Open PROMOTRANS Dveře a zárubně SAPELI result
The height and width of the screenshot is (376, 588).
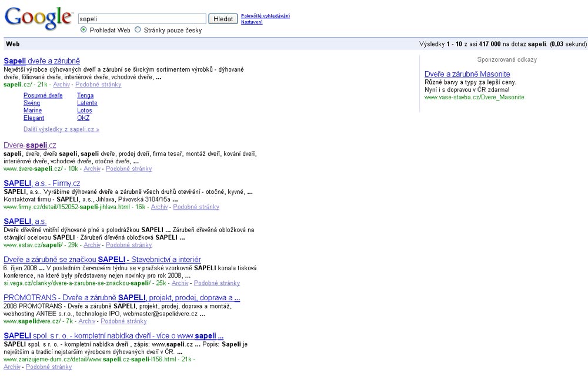122,298
